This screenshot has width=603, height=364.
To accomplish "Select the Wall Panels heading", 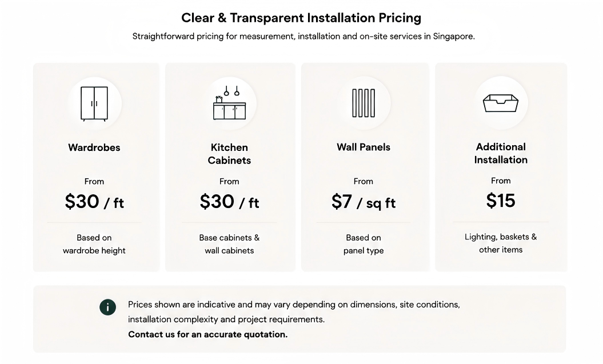I will coord(364,147).
